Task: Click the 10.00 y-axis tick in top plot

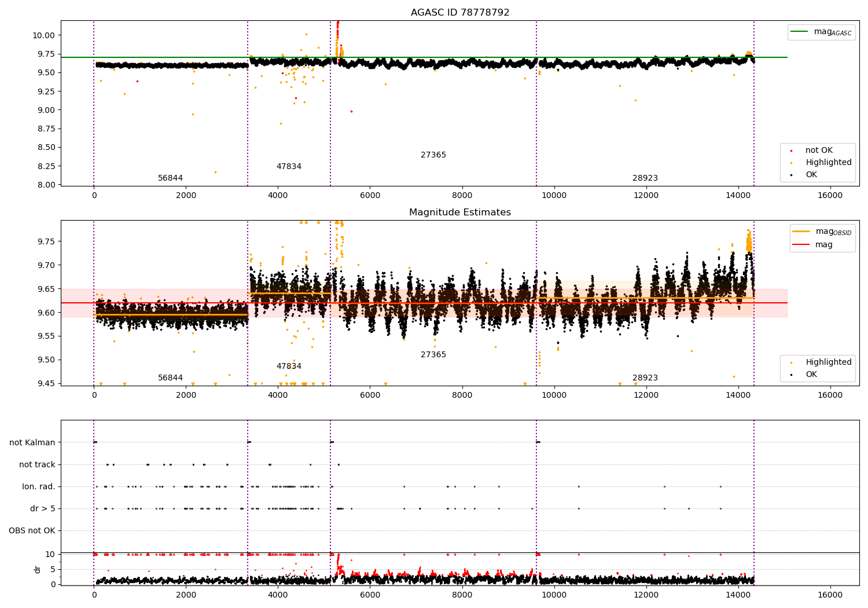Action: click(x=44, y=35)
